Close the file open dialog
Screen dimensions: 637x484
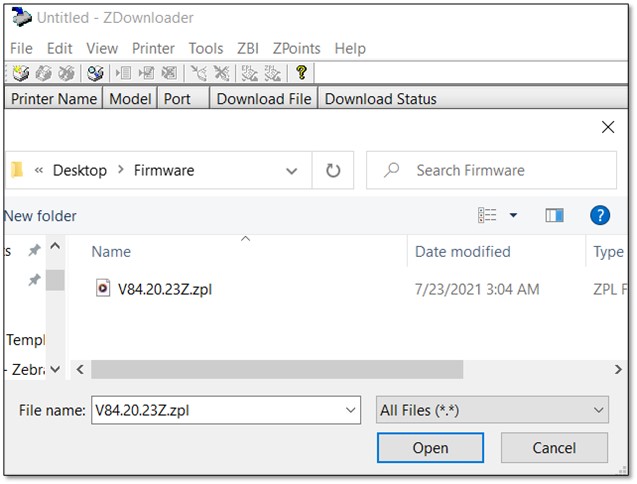click(608, 127)
